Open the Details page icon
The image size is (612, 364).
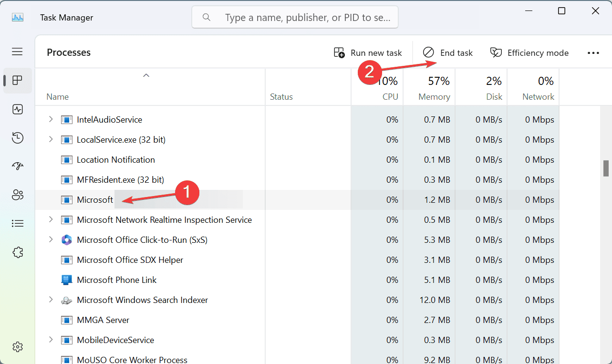tap(18, 223)
